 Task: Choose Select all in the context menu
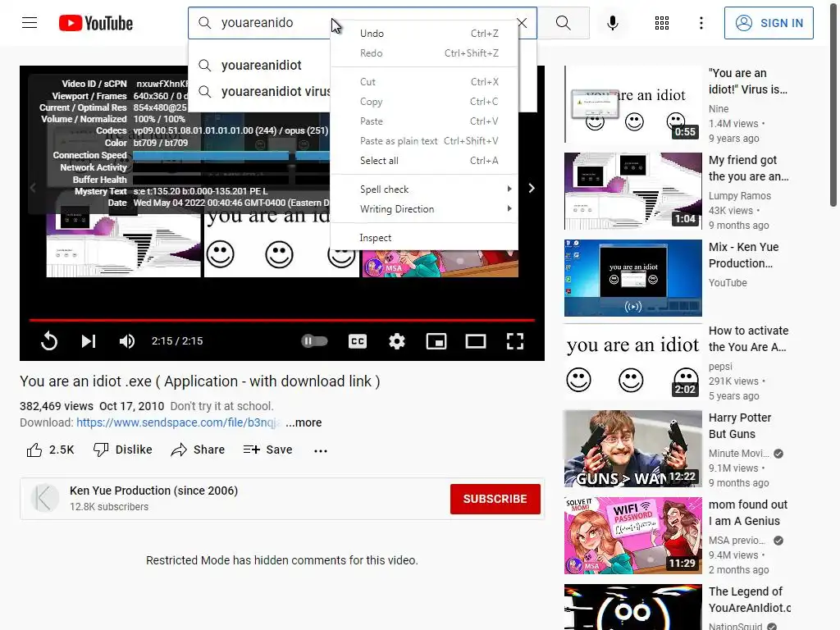[424, 161]
